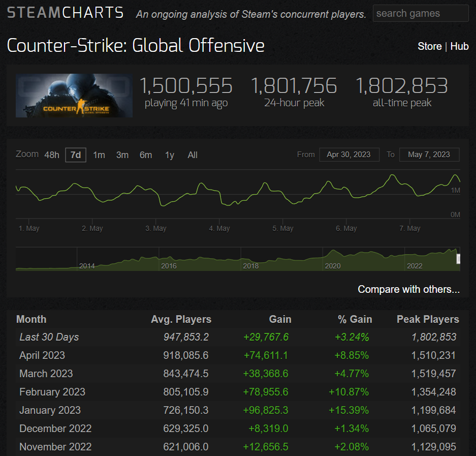Click the current players count 1,500,555
476x456 pixels.
tap(186, 86)
